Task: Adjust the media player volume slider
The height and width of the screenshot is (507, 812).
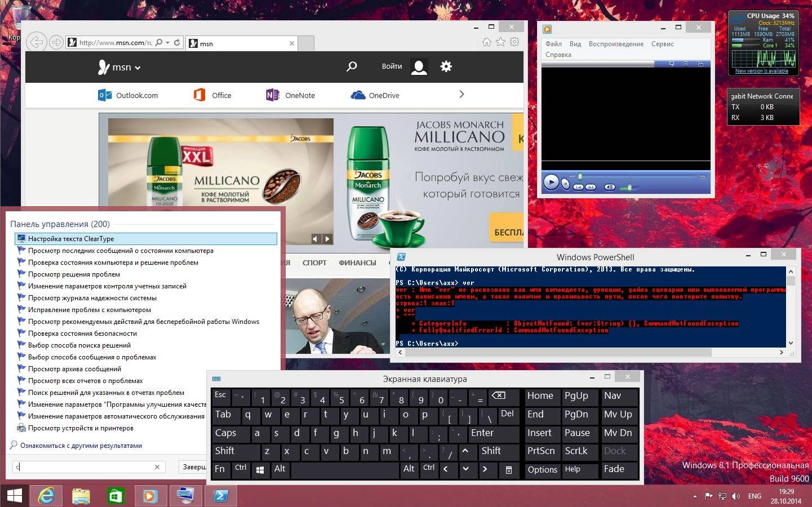Action: pos(629,188)
